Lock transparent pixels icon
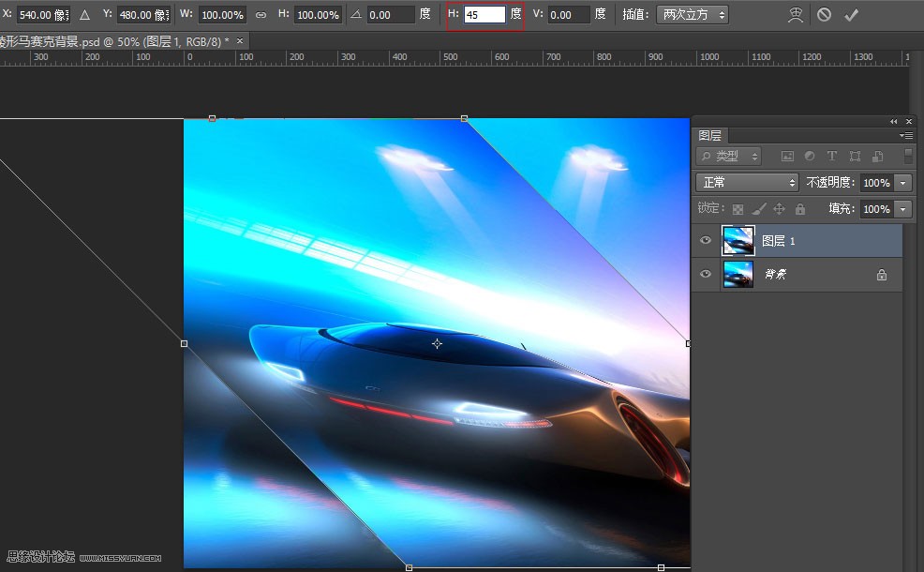 click(x=738, y=209)
